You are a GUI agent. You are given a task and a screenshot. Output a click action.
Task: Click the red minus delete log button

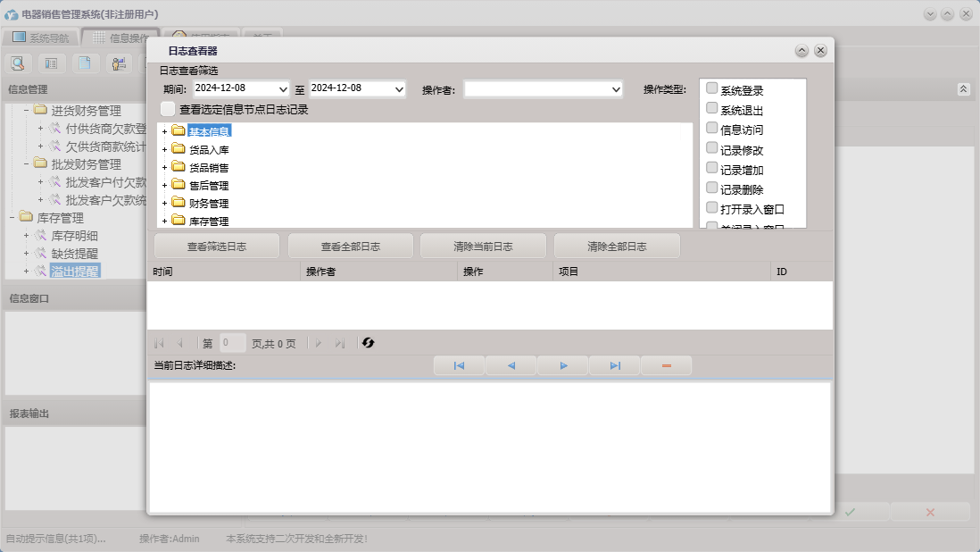tap(666, 365)
